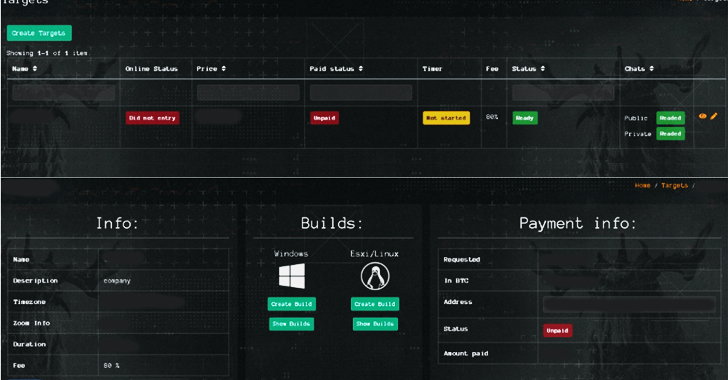
Task: Click the Windows logo icon
Action: [292, 276]
